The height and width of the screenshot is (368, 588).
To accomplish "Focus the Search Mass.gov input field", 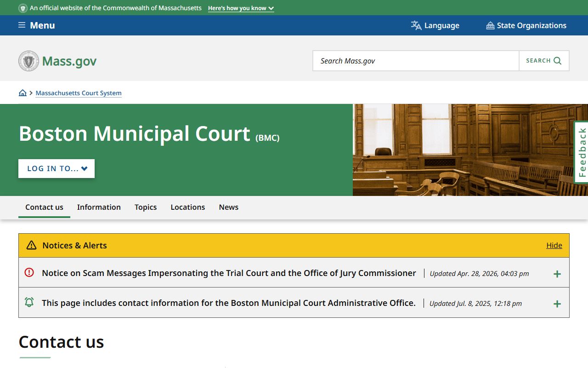I will [416, 61].
